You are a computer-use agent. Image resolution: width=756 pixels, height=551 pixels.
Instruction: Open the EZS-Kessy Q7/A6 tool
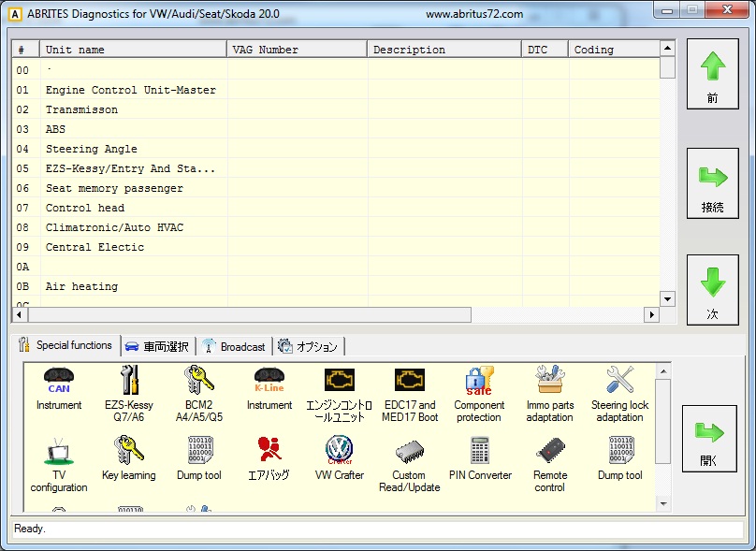tap(129, 394)
